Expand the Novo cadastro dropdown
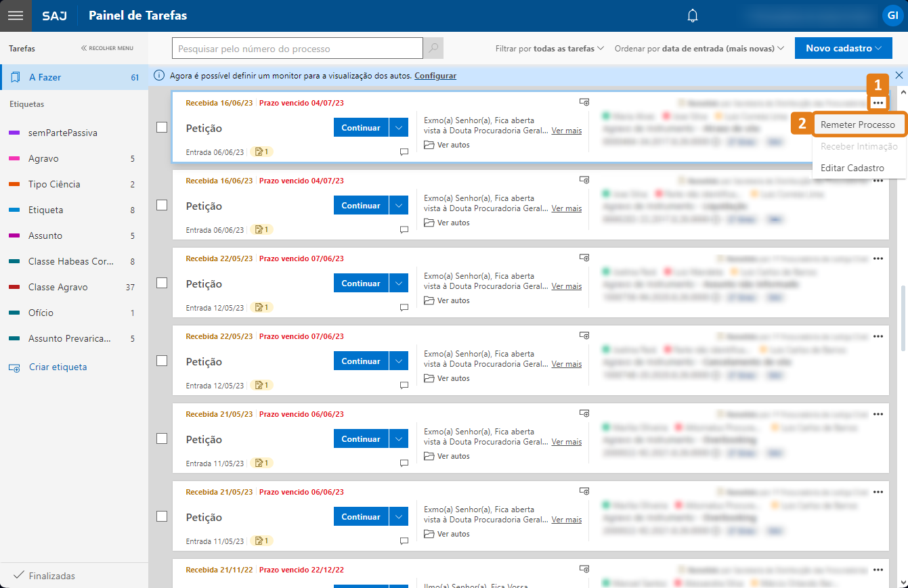Image resolution: width=908 pixels, height=588 pixels. tap(843, 48)
